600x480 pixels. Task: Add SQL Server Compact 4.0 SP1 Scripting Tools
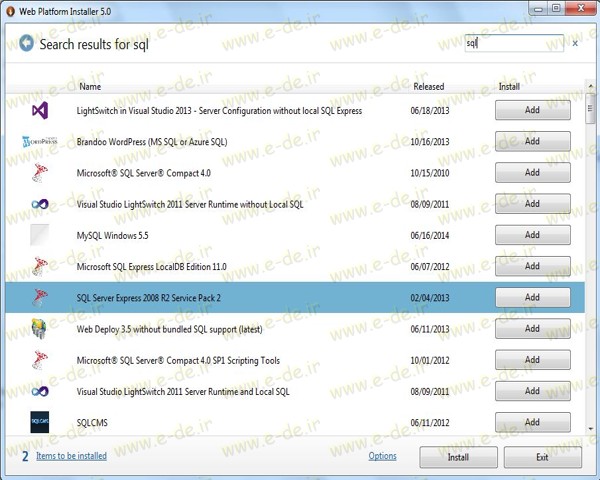pyautogui.click(x=533, y=360)
